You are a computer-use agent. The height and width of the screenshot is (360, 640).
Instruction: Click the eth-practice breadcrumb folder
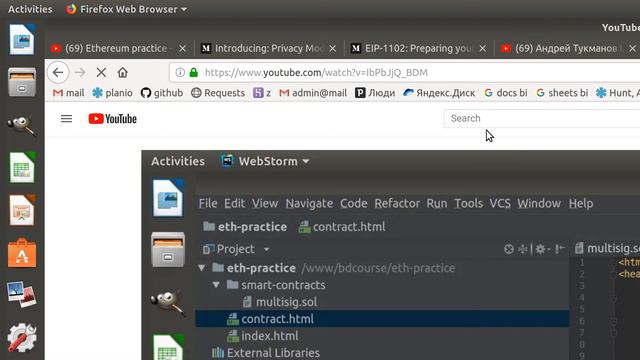click(x=245, y=227)
